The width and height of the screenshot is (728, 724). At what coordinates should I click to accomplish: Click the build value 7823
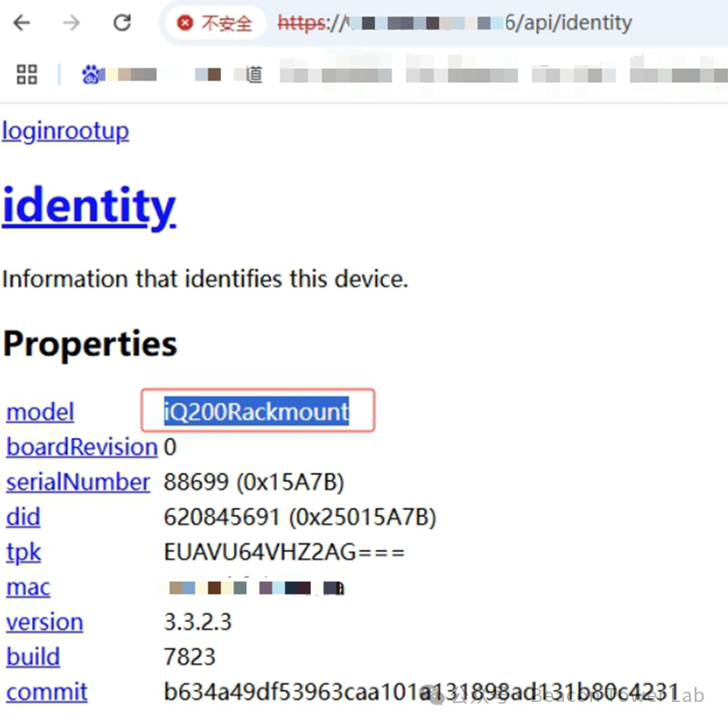point(189,657)
